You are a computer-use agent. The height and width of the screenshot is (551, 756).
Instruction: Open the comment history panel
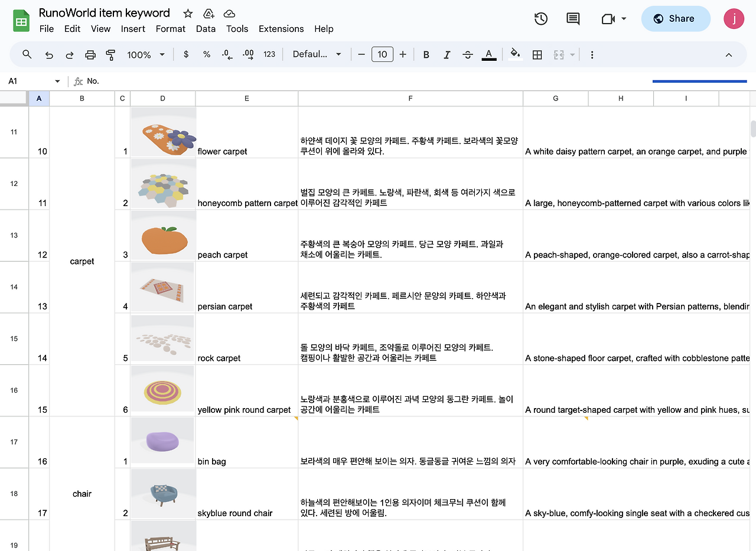point(572,18)
